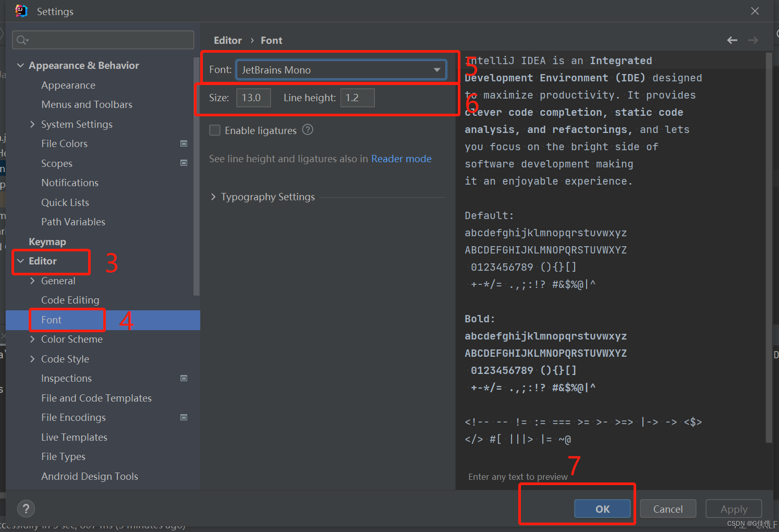The image size is (779, 532).
Task: Expand the General node under Editor
Action: click(32, 281)
